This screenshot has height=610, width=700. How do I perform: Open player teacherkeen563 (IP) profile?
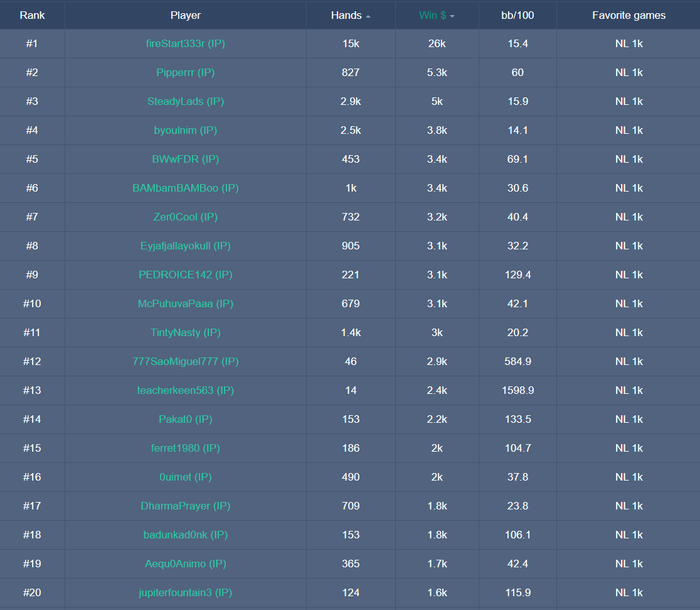pos(185,390)
